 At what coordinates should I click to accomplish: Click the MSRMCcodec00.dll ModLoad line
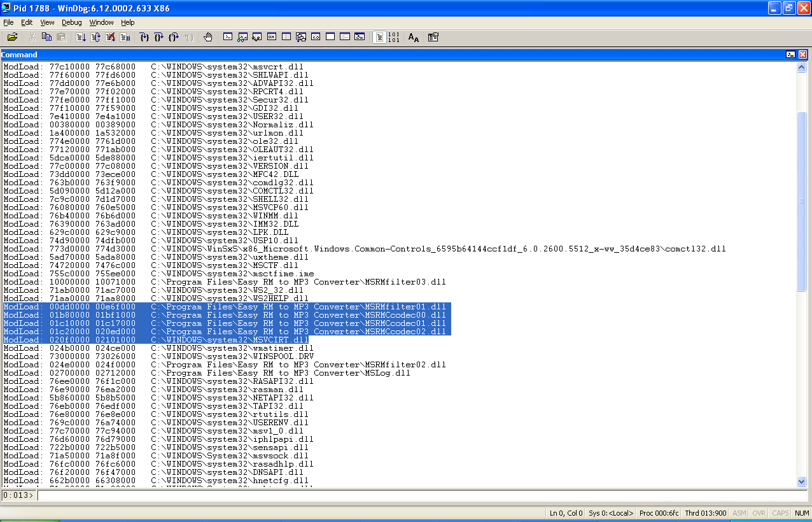click(225, 315)
